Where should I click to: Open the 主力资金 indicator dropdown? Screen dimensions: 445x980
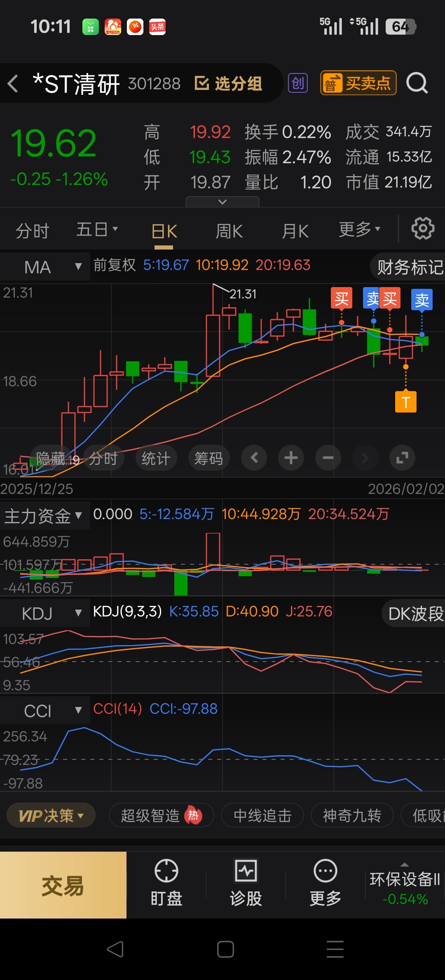45,516
